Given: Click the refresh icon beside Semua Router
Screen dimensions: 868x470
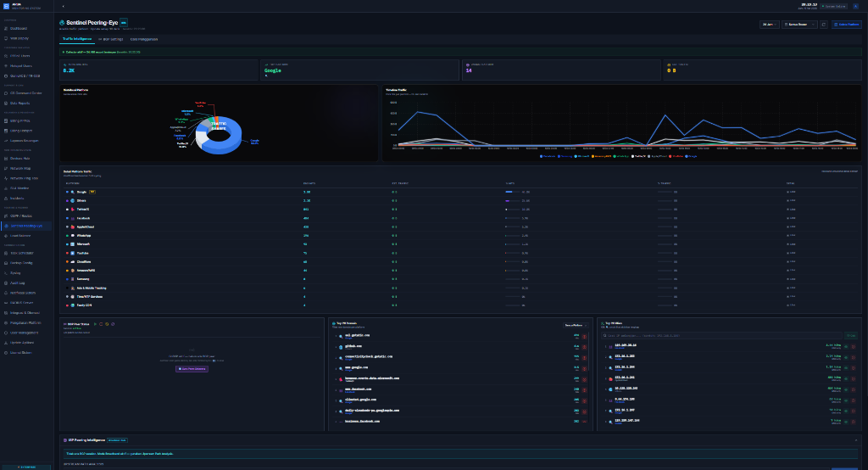Looking at the screenshot, I should coord(824,25).
